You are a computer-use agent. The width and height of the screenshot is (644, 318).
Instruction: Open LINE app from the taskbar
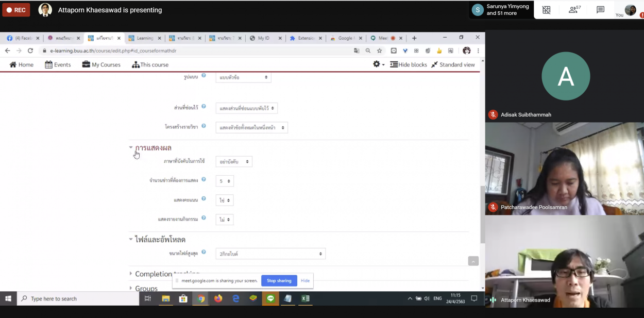pyautogui.click(x=270, y=298)
